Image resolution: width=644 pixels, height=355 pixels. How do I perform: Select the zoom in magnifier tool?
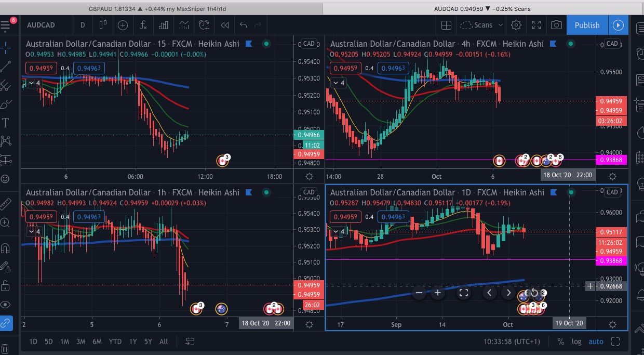point(6,223)
